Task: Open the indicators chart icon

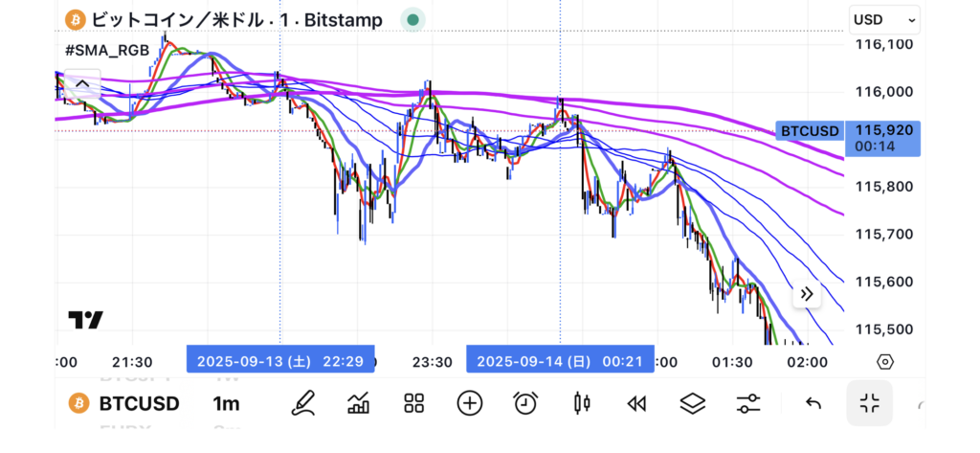Action: [x=359, y=403]
